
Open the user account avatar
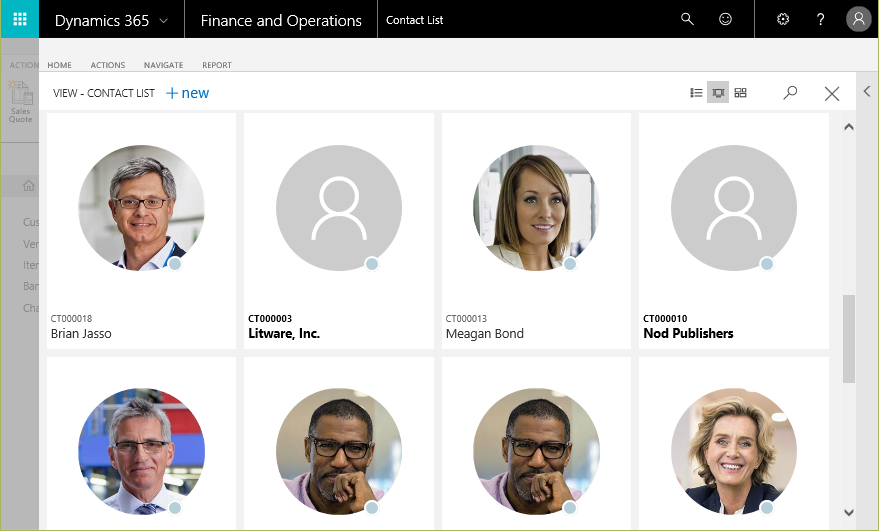point(858,20)
